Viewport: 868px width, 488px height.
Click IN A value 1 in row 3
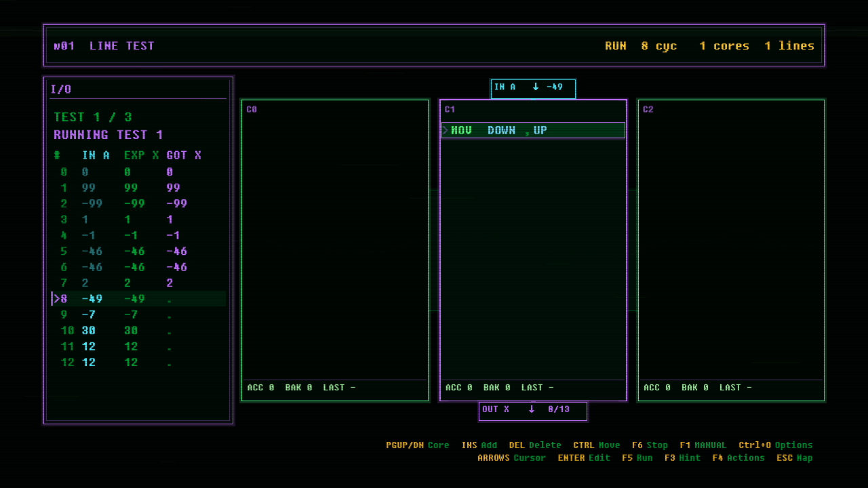tap(85, 220)
